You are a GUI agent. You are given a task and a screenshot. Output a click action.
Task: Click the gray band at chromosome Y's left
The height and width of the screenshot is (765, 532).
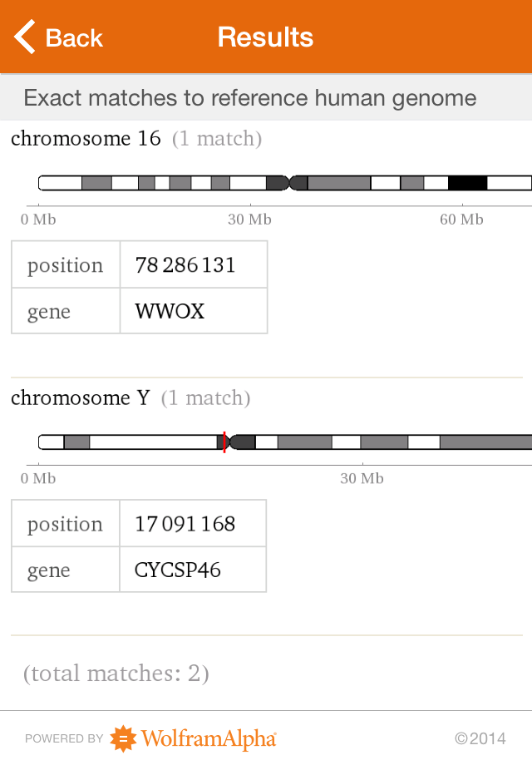coord(79,442)
